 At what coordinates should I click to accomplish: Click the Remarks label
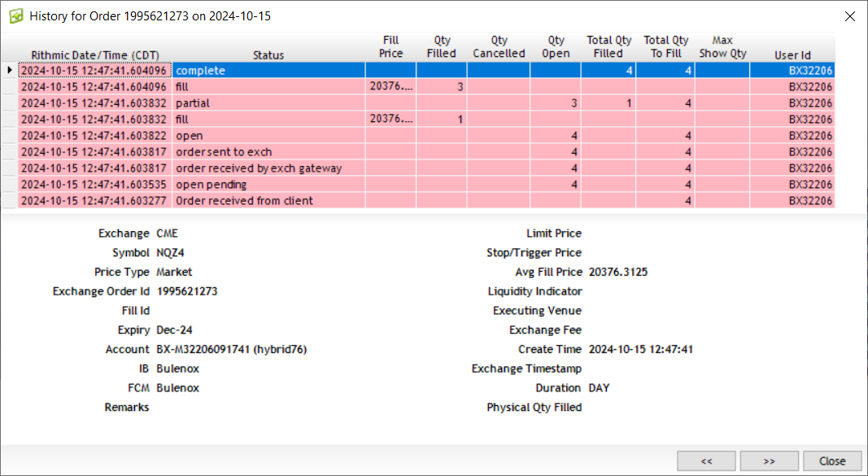[127, 408]
